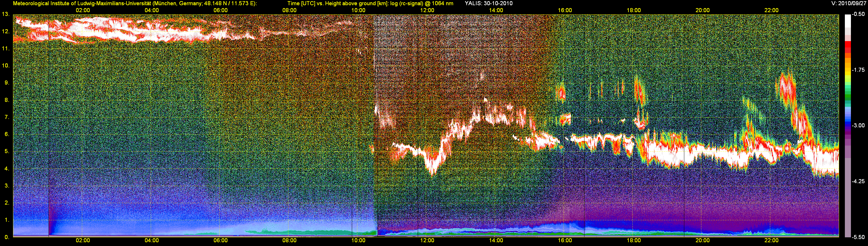This screenshot has height=246, width=868.
Task: Click the '7.' height axis label
Action: tap(7, 117)
